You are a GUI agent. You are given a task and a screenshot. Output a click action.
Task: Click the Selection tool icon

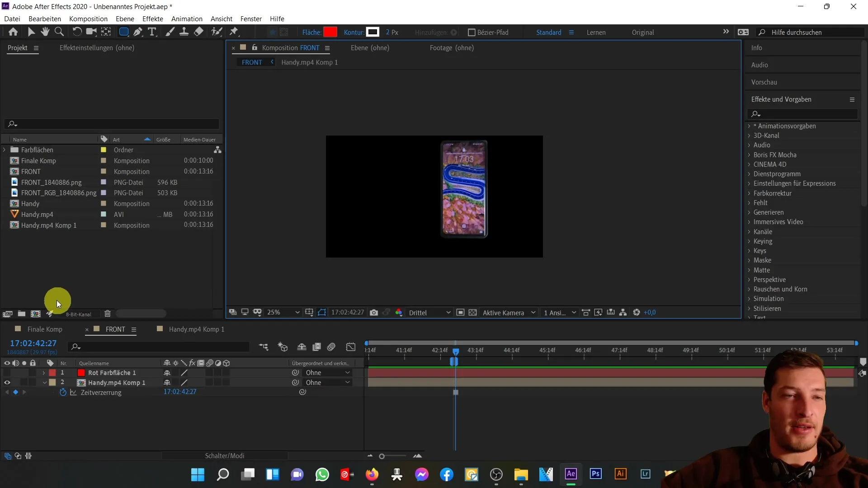[x=32, y=32]
